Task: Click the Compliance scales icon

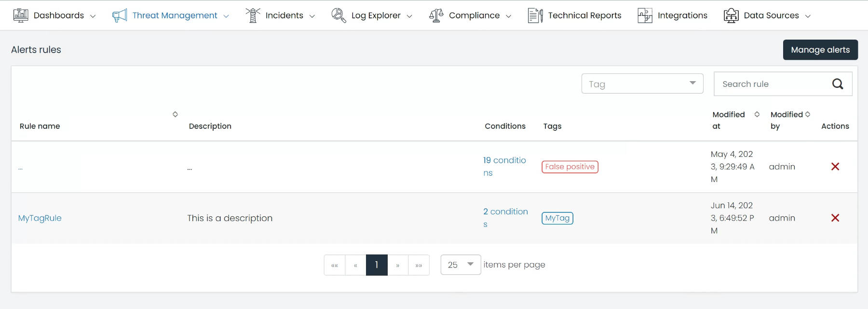Action: click(436, 15)
